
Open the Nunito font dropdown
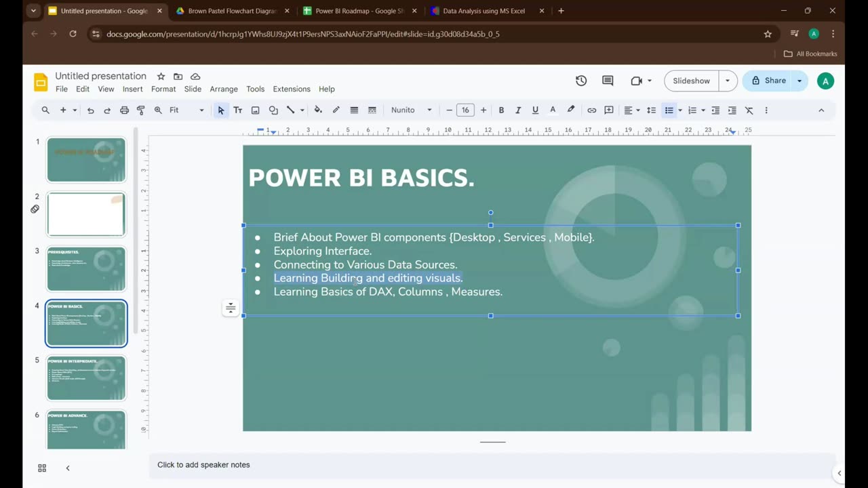click(411, 110)
